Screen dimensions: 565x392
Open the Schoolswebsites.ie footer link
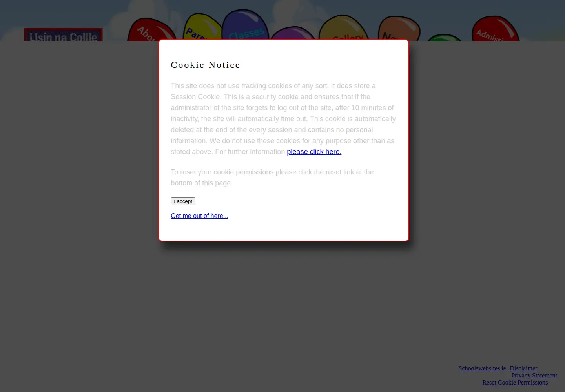click(x=482, y=368)
